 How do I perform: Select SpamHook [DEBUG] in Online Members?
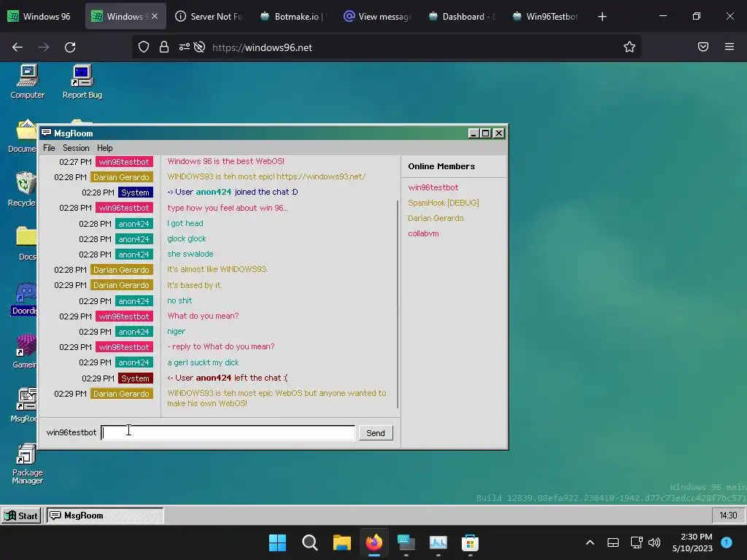point(443,203)
